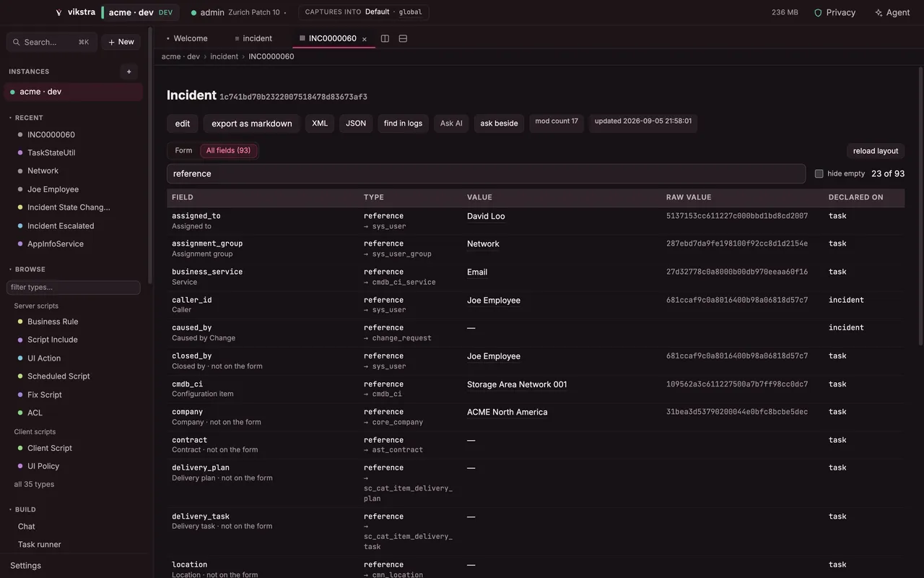The image size is (924, 578).
Task: Collapse the BUILD section
Action: [22, 509]
